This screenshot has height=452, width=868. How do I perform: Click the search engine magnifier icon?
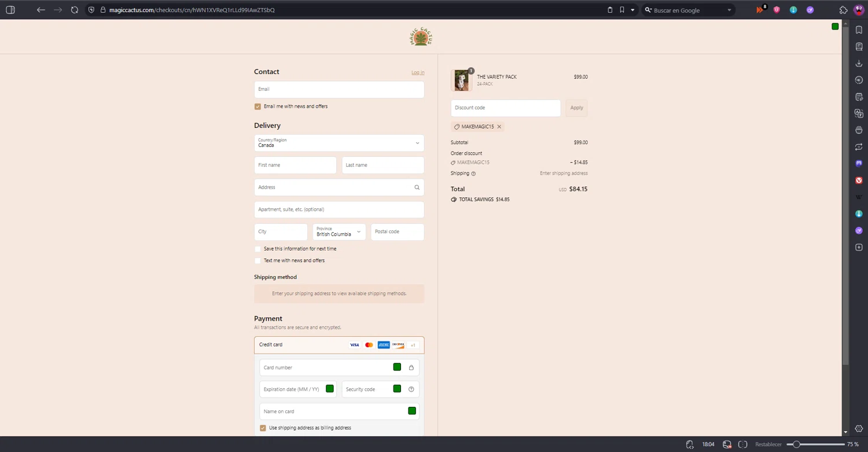point(648,10)
